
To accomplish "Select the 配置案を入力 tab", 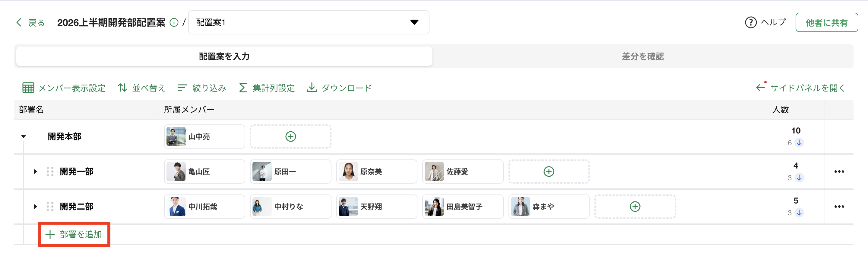I will pos(224,56).
